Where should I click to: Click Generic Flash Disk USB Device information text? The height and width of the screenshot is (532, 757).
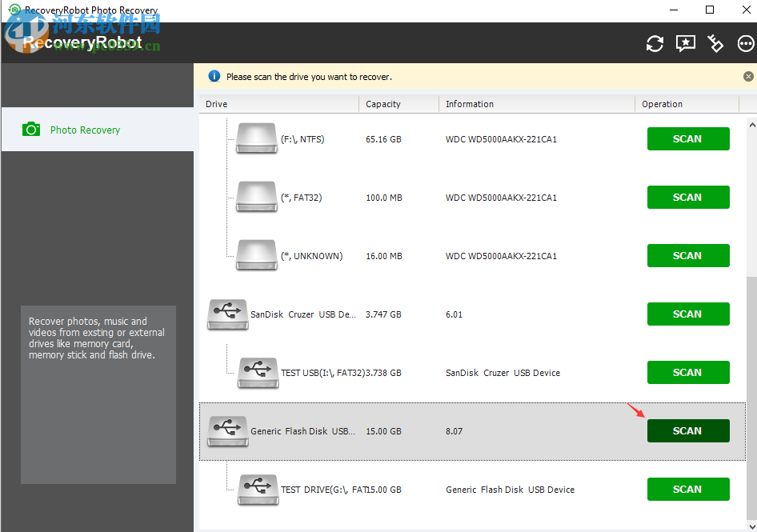coord(510,490)
